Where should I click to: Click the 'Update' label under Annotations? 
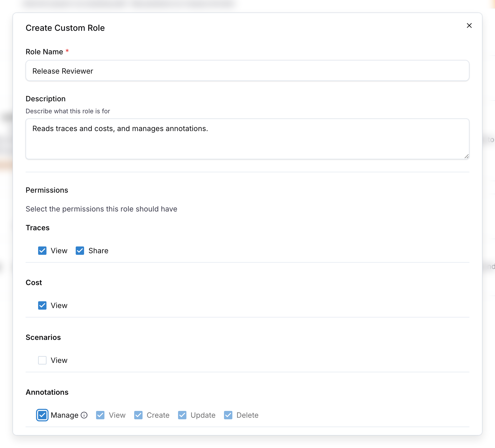203,415
